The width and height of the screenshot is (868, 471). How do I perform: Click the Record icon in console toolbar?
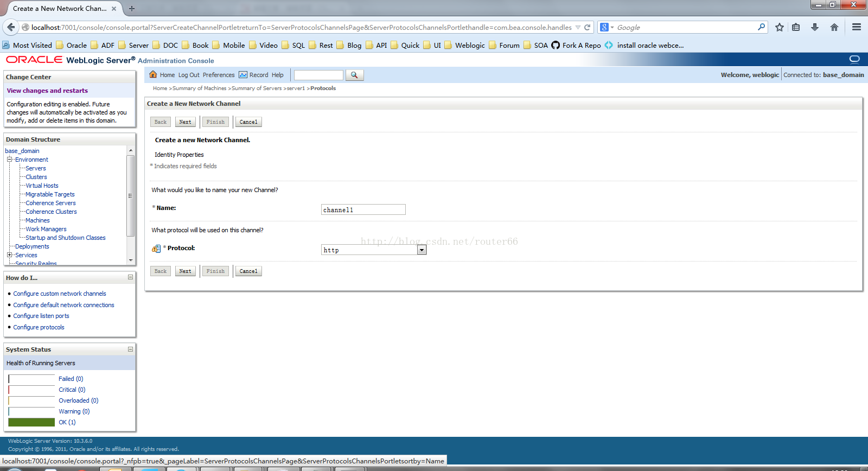coord(243,75)
